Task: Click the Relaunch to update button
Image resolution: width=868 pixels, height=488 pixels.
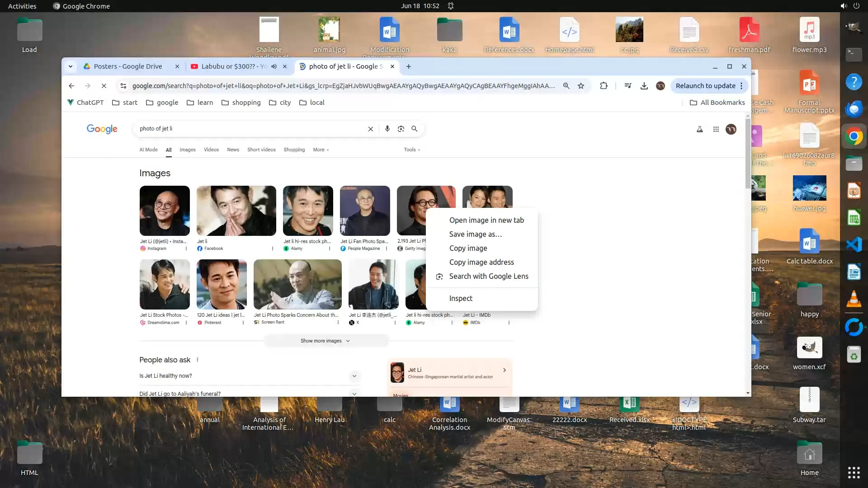Action: click(705, 86)
